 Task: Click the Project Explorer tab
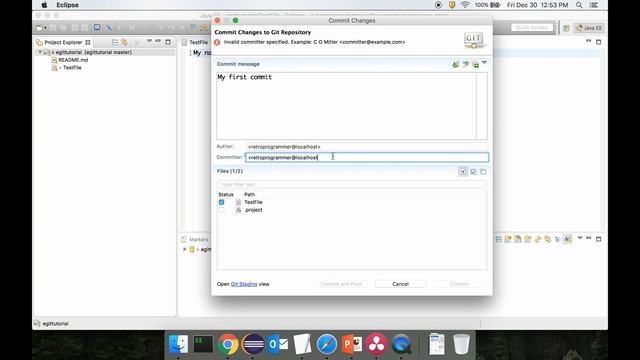[x=63, y=42]
